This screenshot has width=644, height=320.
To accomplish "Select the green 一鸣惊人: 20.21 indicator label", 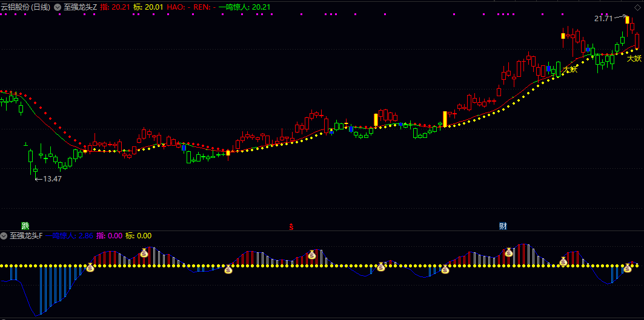I will tap(244, 7).
